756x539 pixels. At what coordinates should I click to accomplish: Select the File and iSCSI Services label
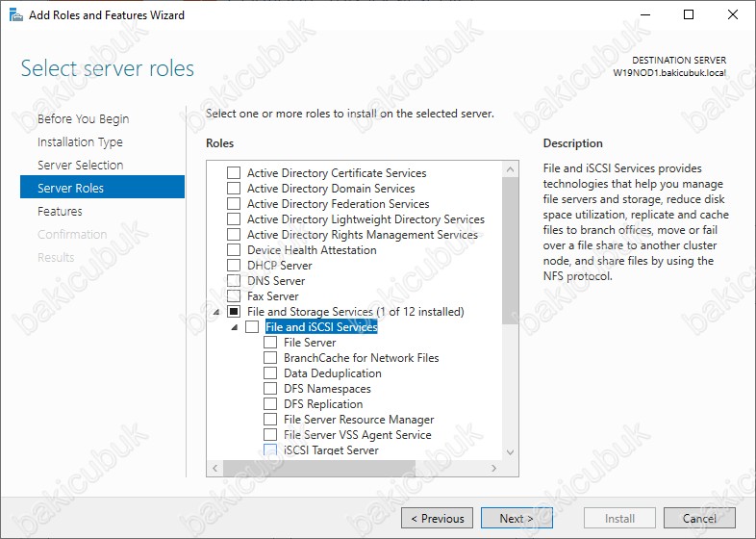click(x=321, y=327)
